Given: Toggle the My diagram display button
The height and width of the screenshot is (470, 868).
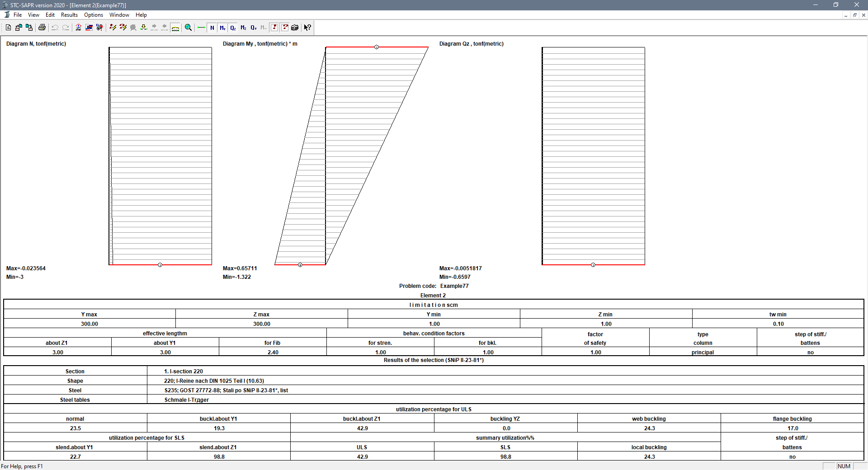Looking at the screenshot, I should coord(222,28).
